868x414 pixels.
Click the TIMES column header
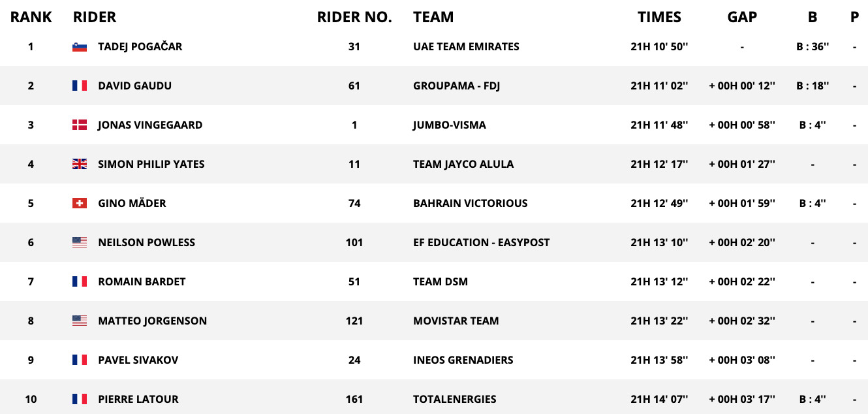[659, 18]
